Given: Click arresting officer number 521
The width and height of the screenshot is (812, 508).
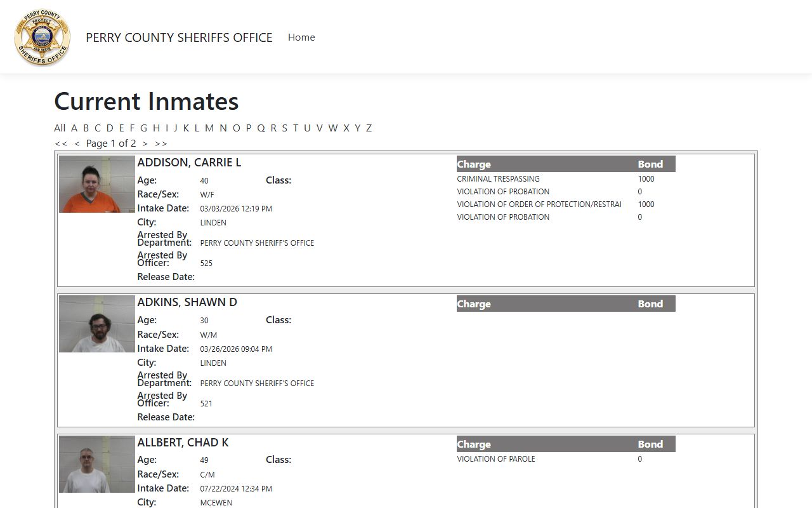Looking at the screenshot, I should point(206,404).
